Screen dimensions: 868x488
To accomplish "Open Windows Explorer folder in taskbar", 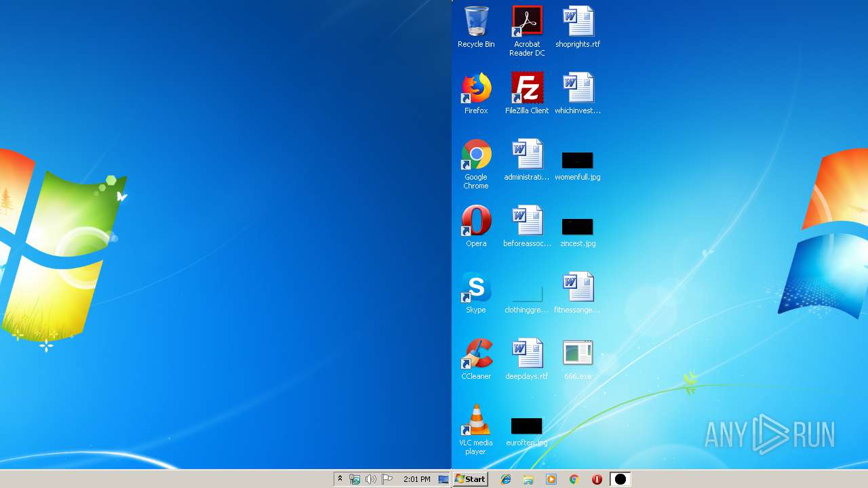I will pos(528,479).
